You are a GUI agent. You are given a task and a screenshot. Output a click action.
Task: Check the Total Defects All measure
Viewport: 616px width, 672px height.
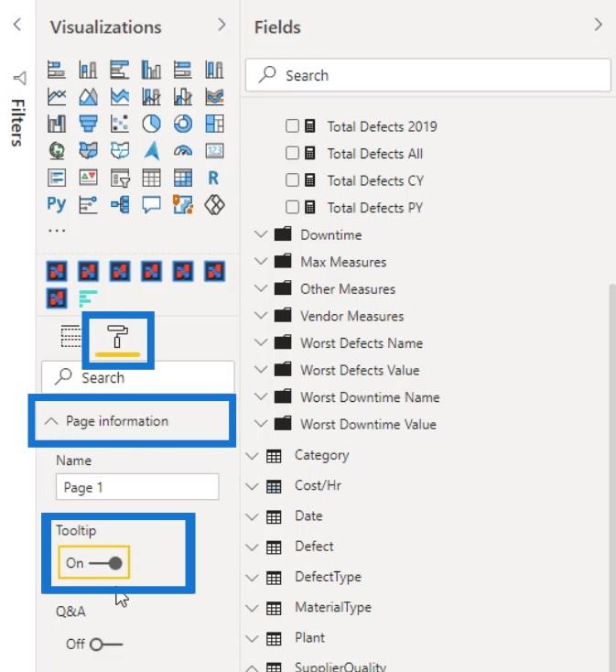tap(292, 153)
